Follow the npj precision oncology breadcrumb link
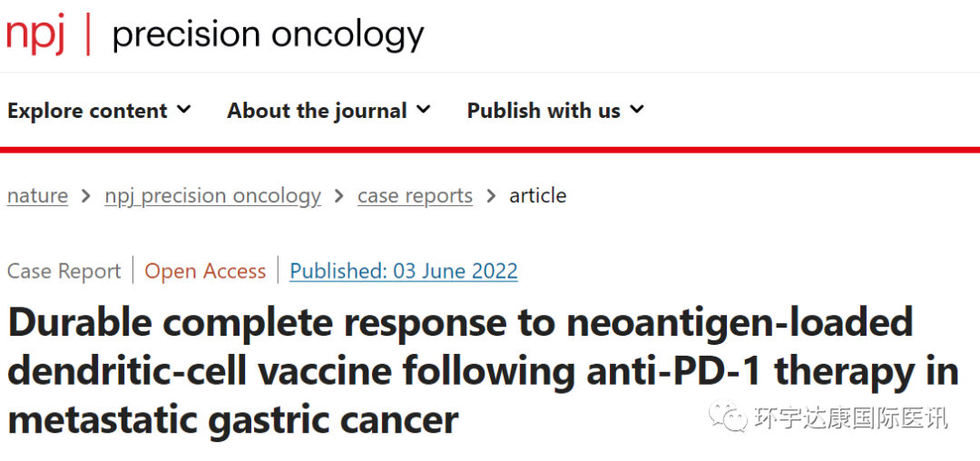980x461 pixels. [212, 196]
